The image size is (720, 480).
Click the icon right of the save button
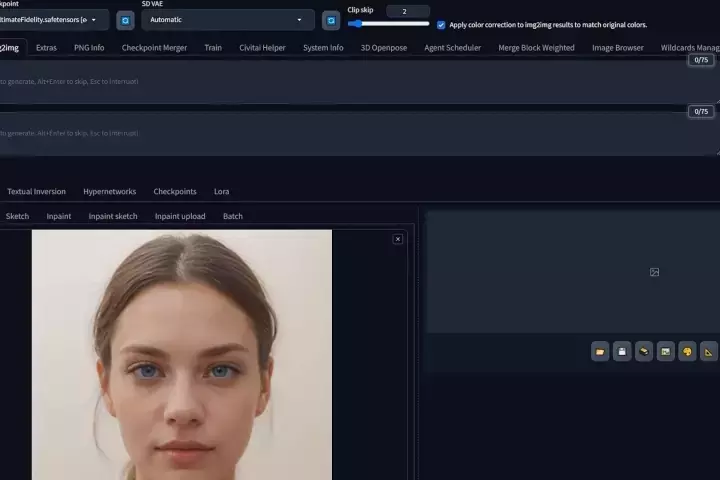644,352
